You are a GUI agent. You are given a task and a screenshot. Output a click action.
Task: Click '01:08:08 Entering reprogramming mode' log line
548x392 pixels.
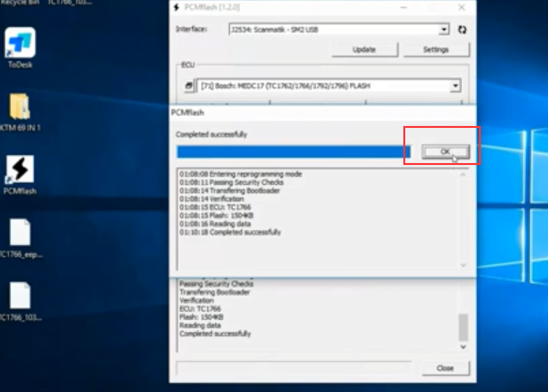click(x=241, y=174)
